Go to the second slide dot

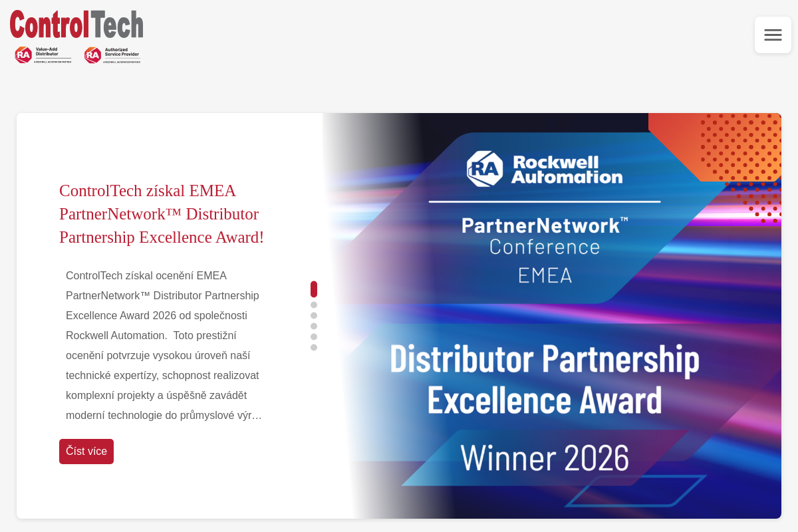point(314,305)
